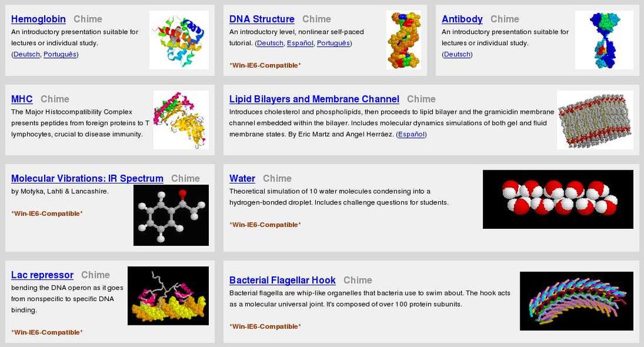Open the Lac repressor tutorial link
Screen dimensions: 644x347
tap(42, 275)
